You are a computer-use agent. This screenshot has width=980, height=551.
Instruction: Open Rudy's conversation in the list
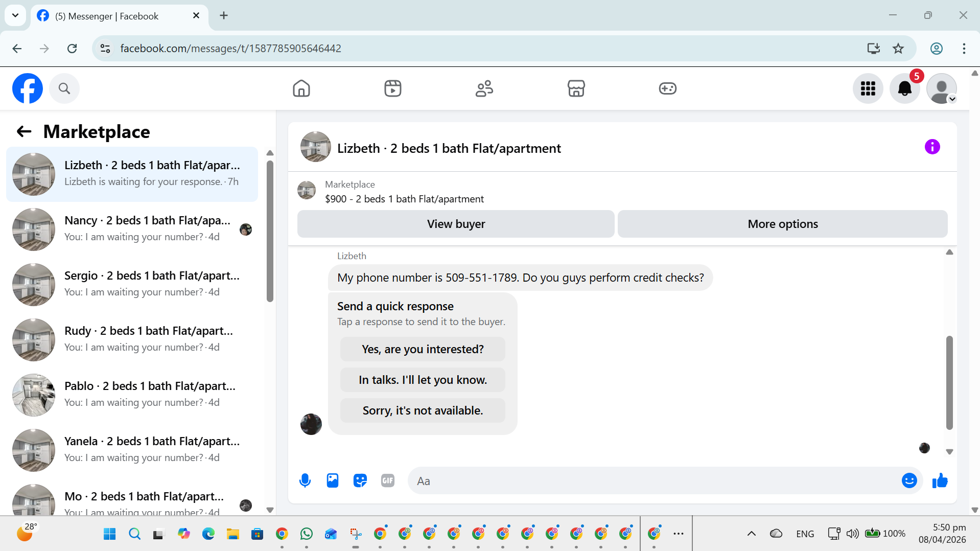[132, 340]
